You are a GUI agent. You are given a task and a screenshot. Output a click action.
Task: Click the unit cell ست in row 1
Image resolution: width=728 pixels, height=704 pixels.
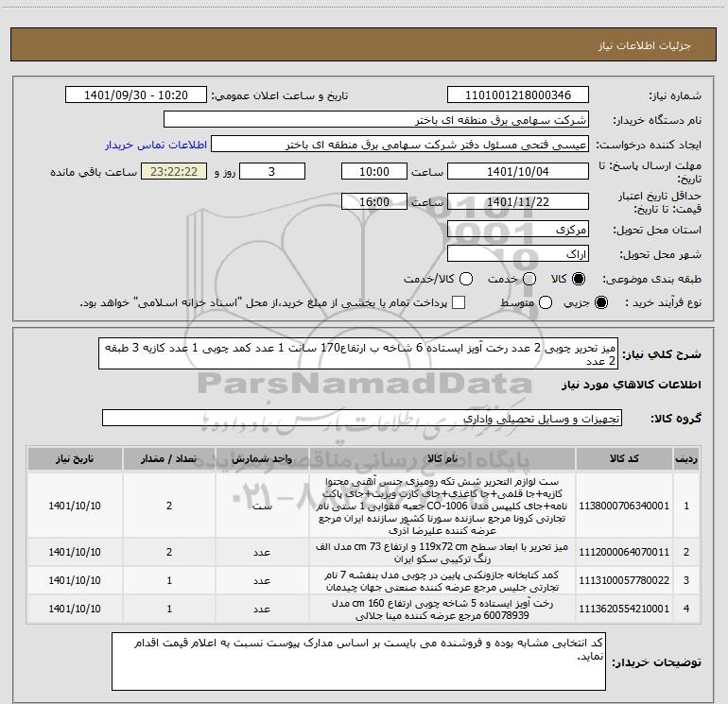(x=262, y=506)
